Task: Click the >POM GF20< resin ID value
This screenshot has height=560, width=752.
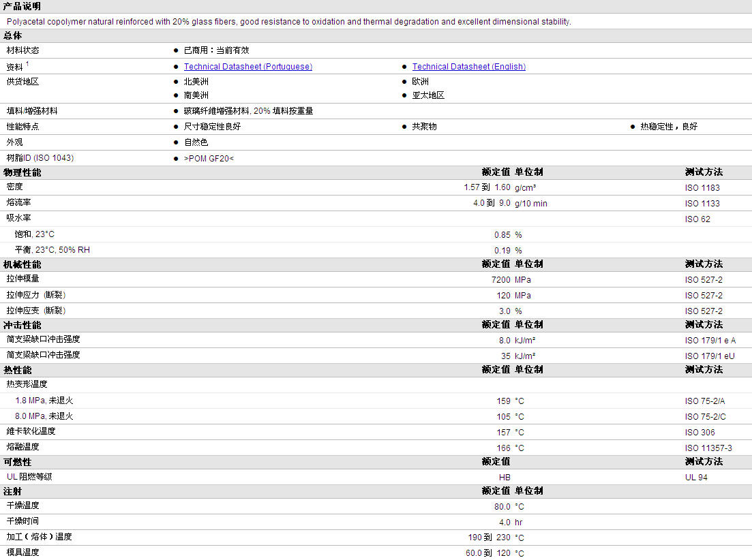Action: [x=209, y=158]
